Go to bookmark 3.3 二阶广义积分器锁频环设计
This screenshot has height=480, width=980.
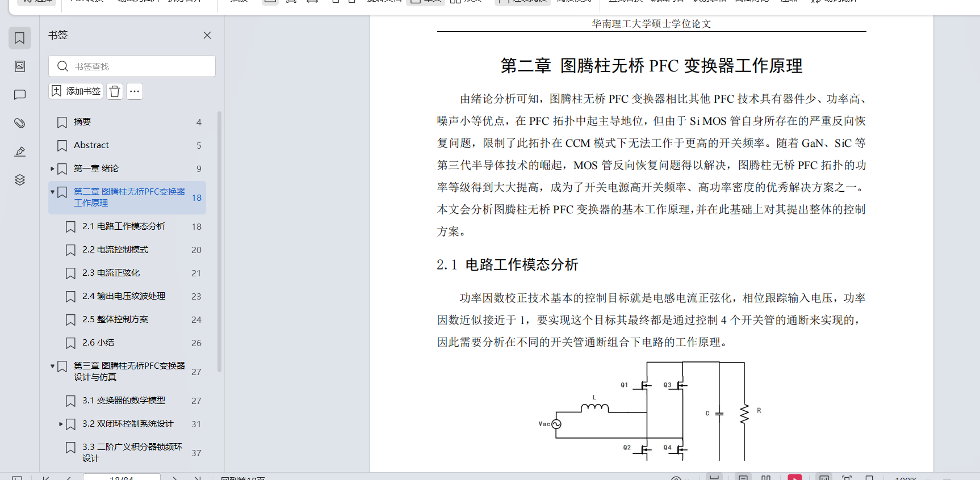click(132, 453)
